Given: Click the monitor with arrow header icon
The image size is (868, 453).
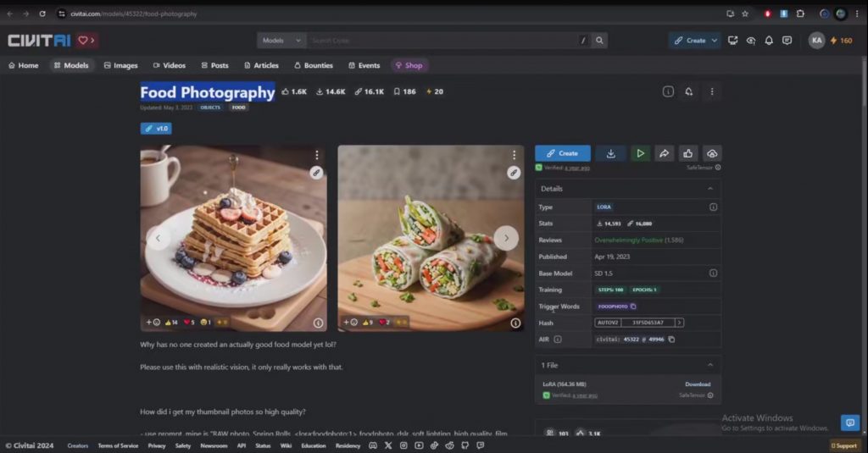Looking at the screenshot, I should (x=732, y=41).
